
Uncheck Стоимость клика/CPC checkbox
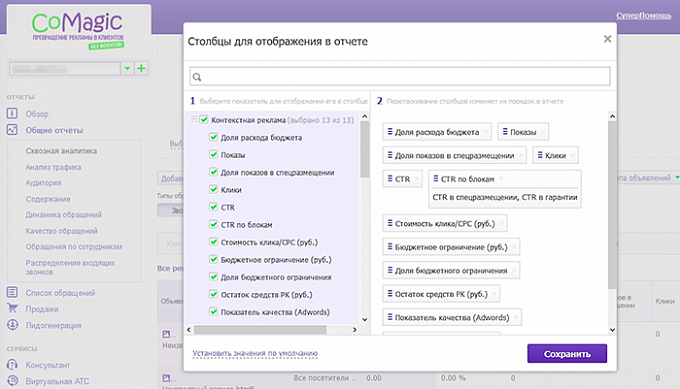pos(213,242)
